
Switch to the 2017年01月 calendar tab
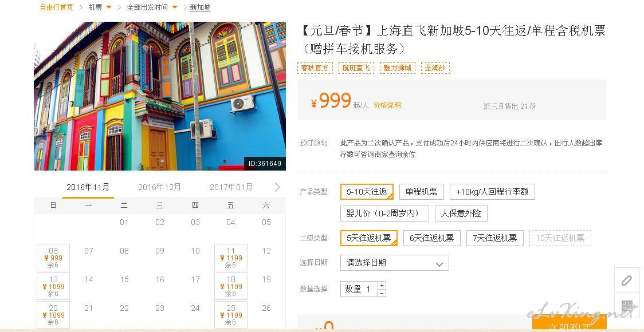tap(231, 187)
